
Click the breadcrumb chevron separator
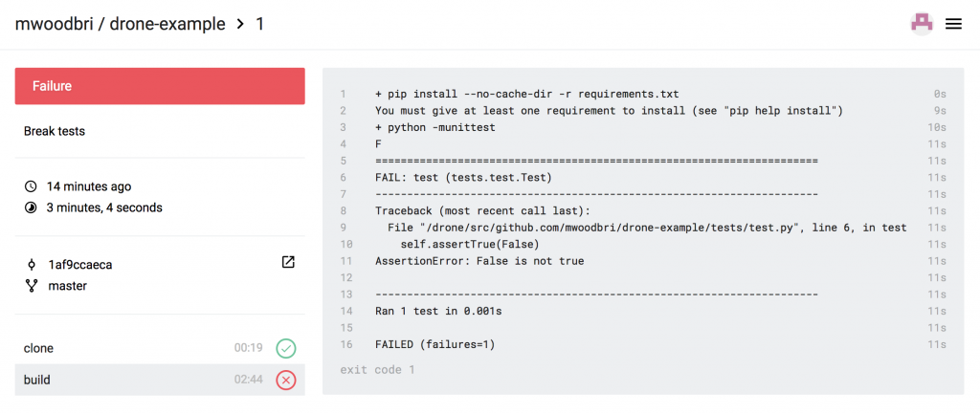point(240,24)
